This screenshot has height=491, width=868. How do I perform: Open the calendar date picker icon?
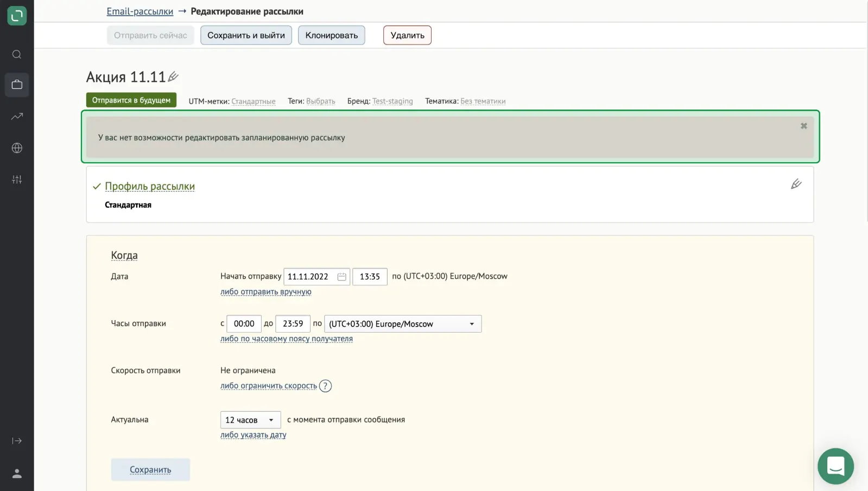[x=341, y=277]
